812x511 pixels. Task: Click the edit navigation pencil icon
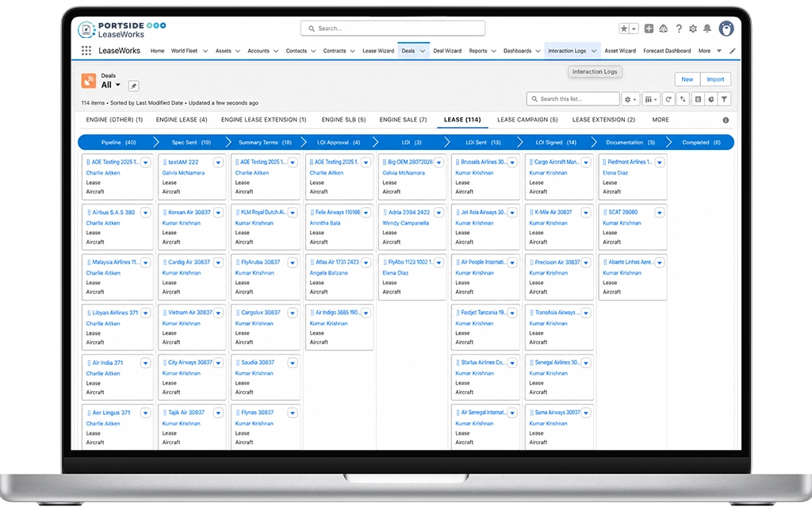732,51
